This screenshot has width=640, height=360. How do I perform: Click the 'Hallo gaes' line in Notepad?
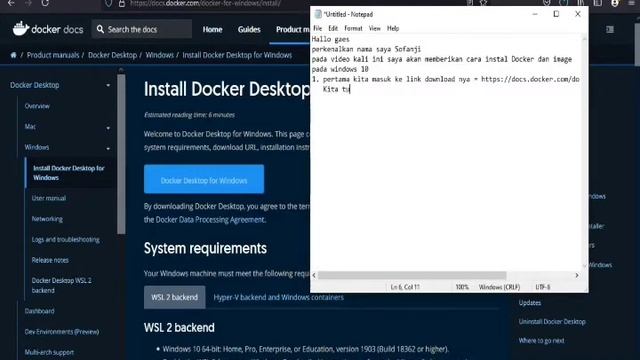331,39
